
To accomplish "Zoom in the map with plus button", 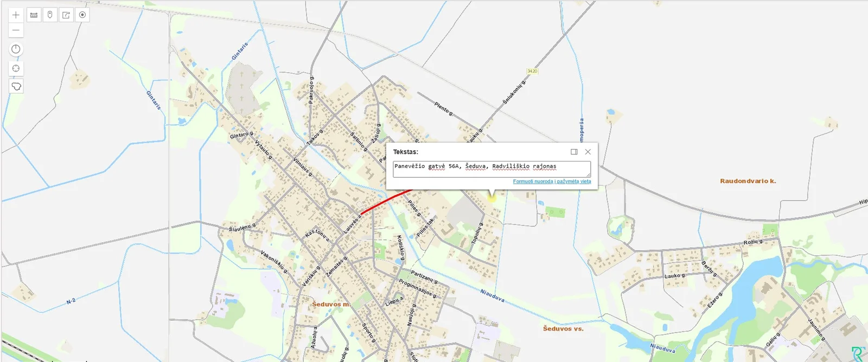I will pyautogui.click(x=16, y=15).
